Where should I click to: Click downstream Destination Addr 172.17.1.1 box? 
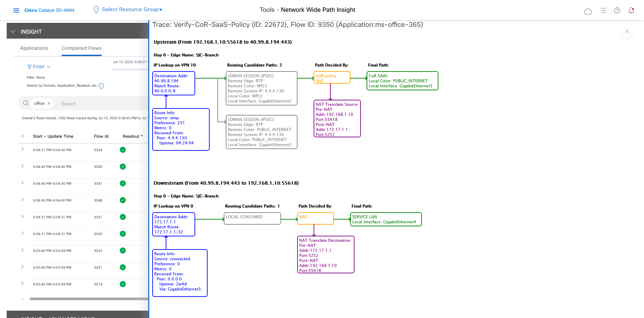coord(174,224)
